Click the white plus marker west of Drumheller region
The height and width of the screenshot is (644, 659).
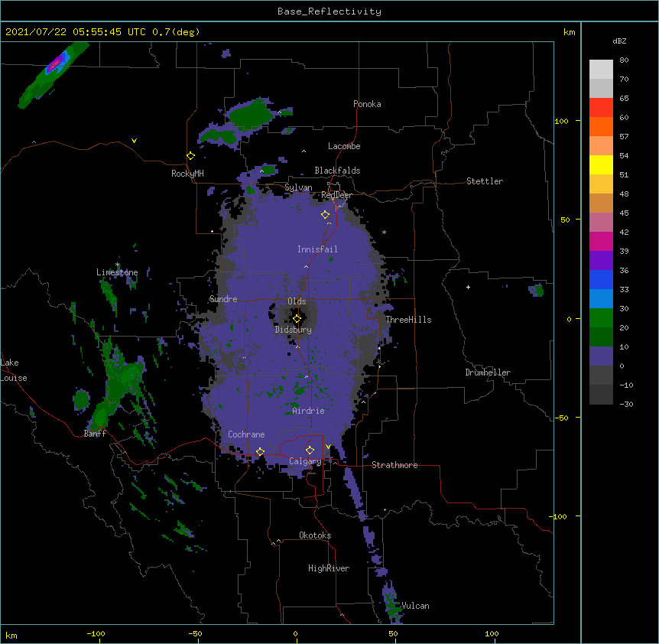(x=468, y=287)
